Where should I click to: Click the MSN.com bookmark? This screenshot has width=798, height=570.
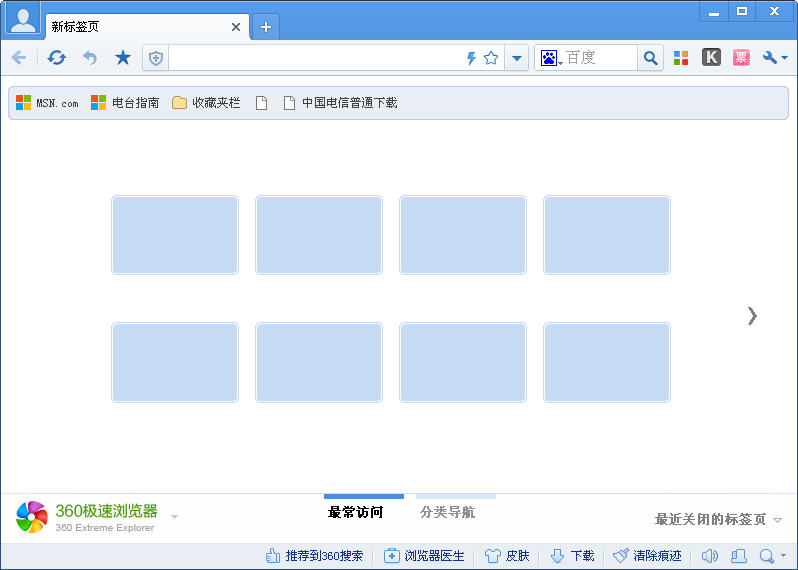tap(47, 102)
